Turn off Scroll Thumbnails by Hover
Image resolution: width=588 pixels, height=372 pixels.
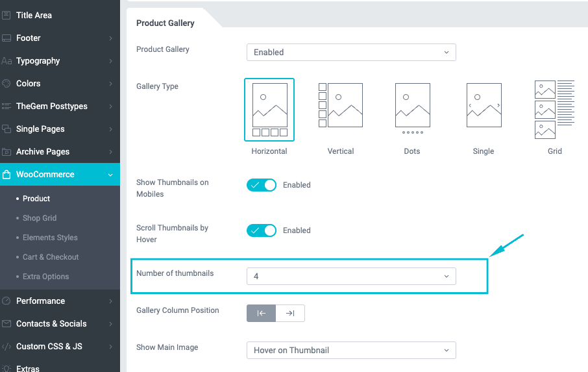coord(262,230)
